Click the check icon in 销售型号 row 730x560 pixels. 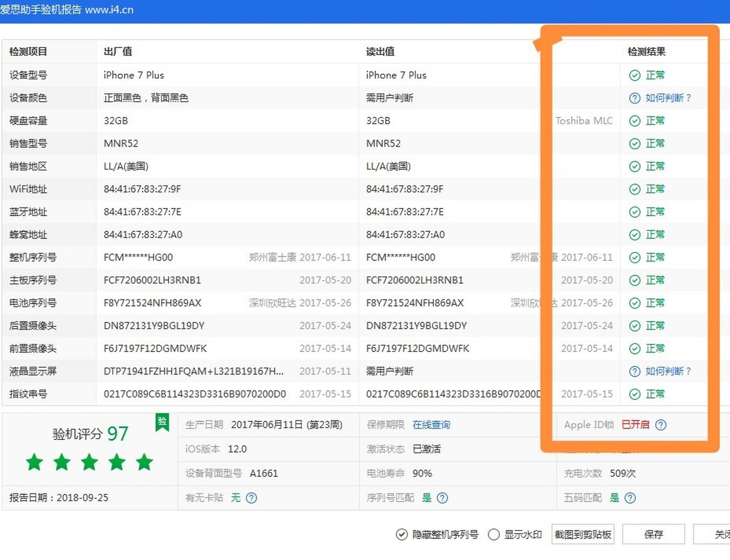(x=635, y=143)
